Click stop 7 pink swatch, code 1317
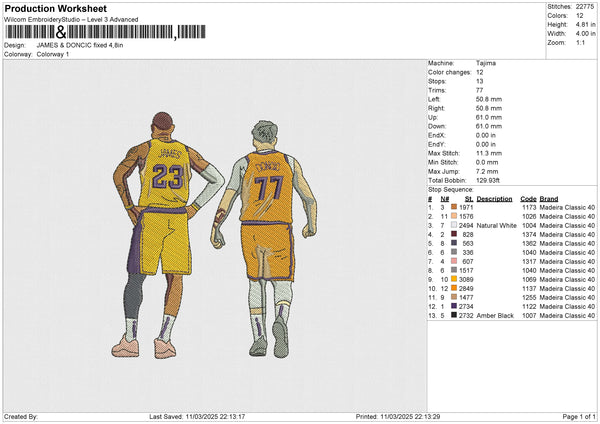The width and height of the screenshot is (600, 424). click(455, 261)
